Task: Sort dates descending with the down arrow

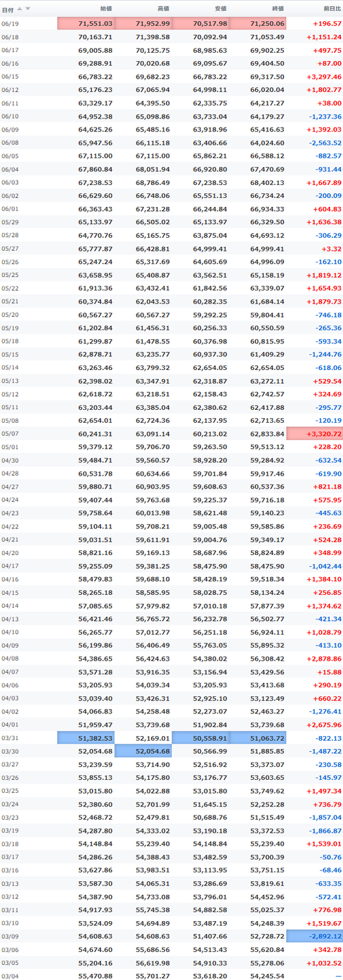Action: coord(27,9)
